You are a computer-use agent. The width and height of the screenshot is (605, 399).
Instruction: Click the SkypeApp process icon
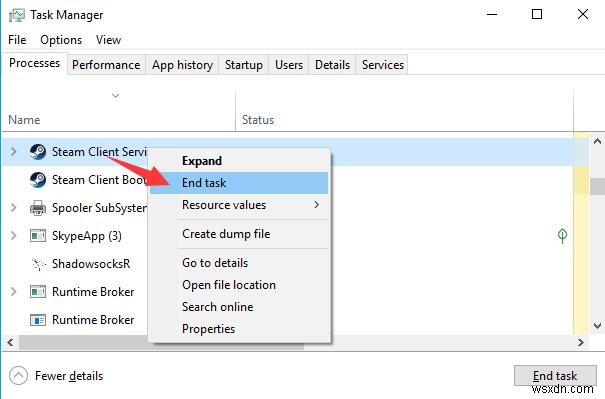(38, 235)
